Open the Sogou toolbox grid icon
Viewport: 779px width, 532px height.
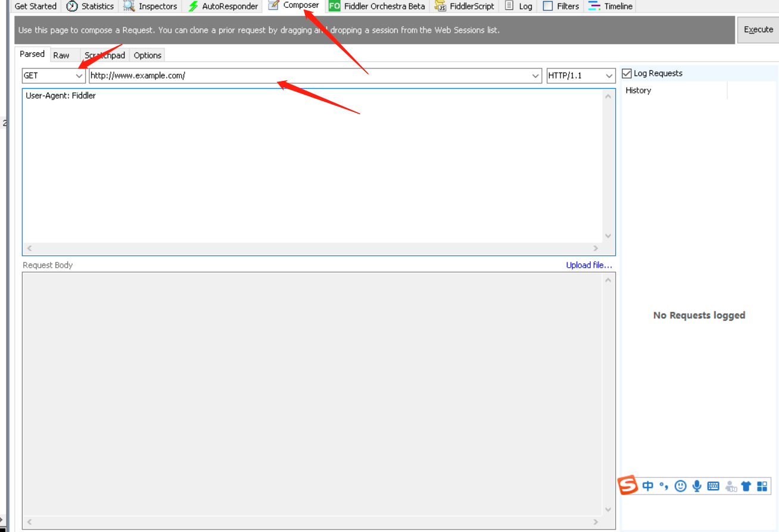(762, 486)
